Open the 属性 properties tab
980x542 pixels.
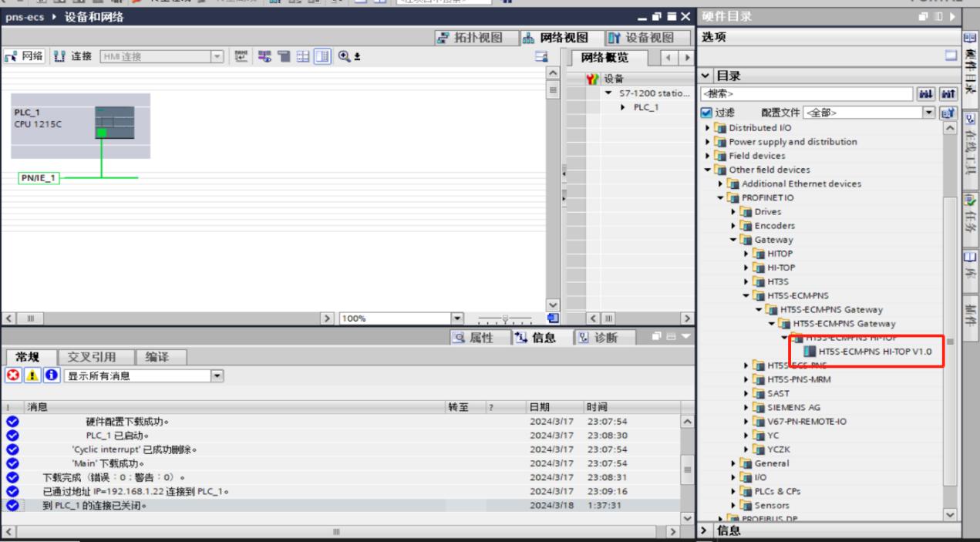(478, 337)
